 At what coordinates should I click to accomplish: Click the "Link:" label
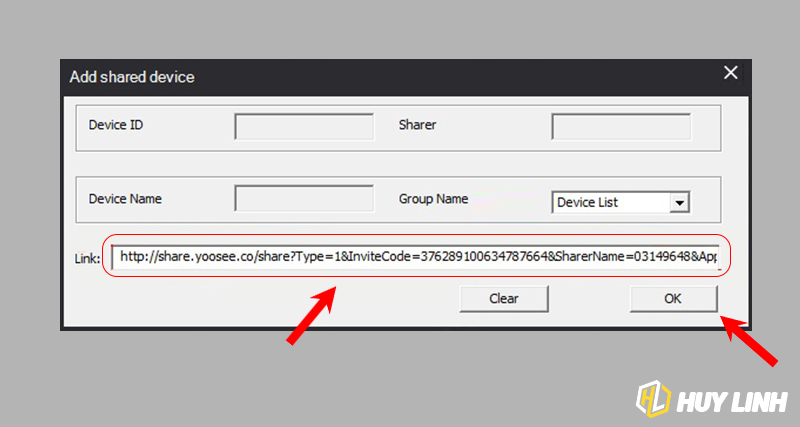(87, 259)
